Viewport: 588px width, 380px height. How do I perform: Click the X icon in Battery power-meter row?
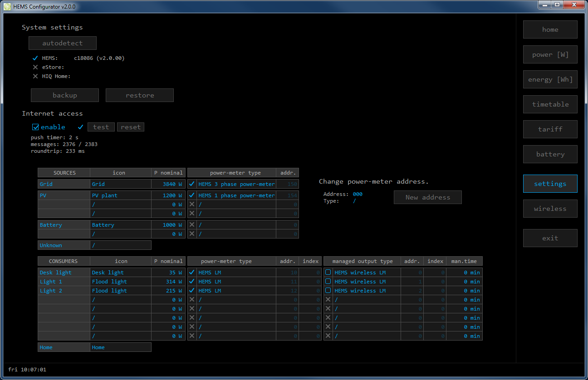[192, 225]
